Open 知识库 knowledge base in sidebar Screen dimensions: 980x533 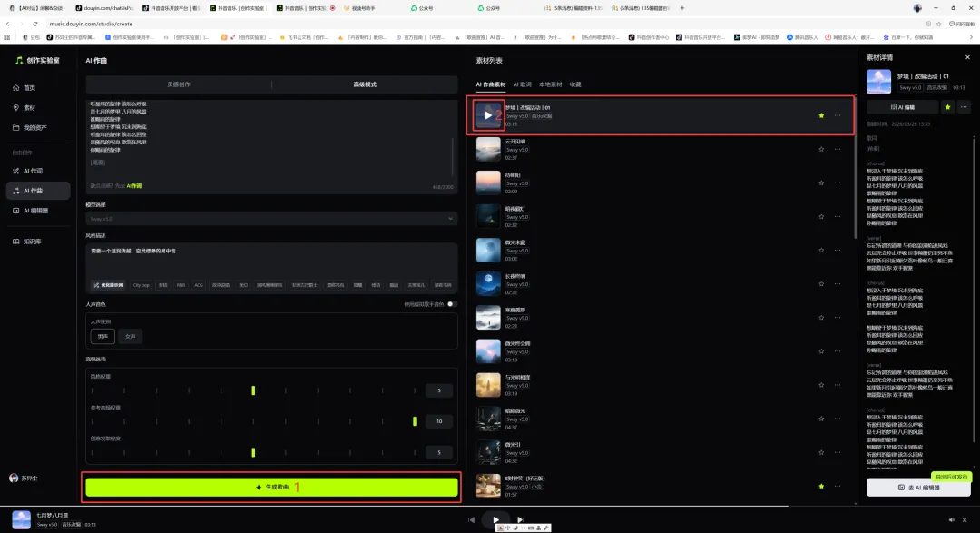coord(27,242)
